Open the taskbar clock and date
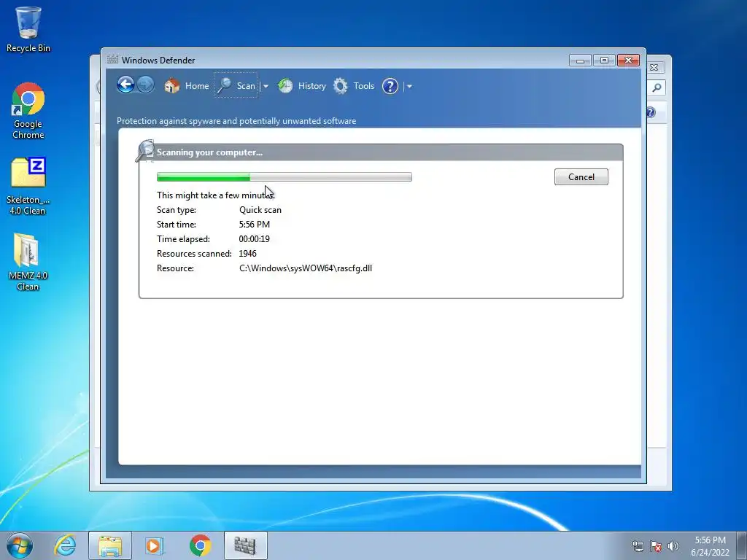The width and height of the screenshot is (747, 560). [x=710, y=546]
